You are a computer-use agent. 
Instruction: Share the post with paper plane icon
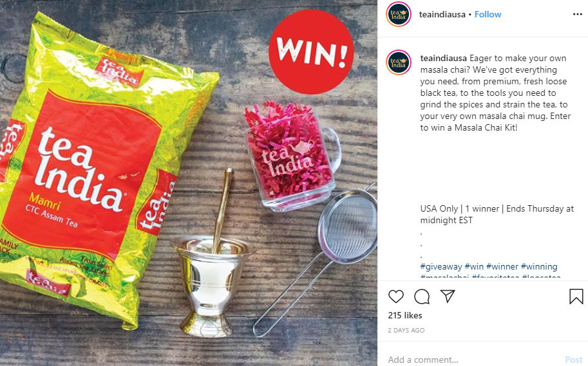[448, 296]
